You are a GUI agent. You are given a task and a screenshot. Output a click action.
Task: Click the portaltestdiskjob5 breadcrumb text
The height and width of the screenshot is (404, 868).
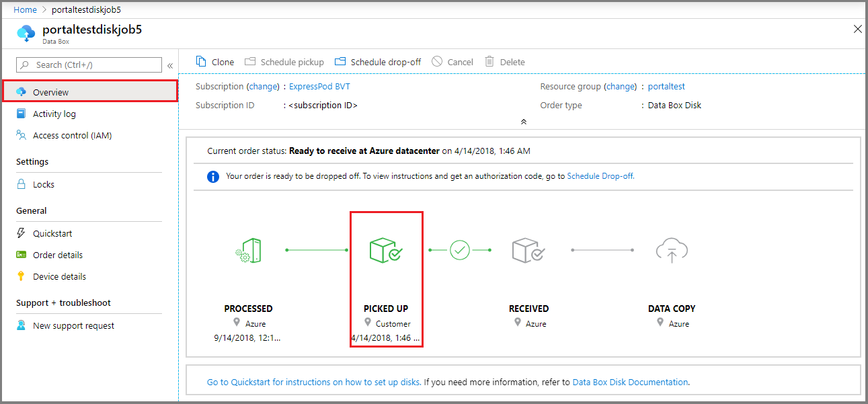click(86, 10)
